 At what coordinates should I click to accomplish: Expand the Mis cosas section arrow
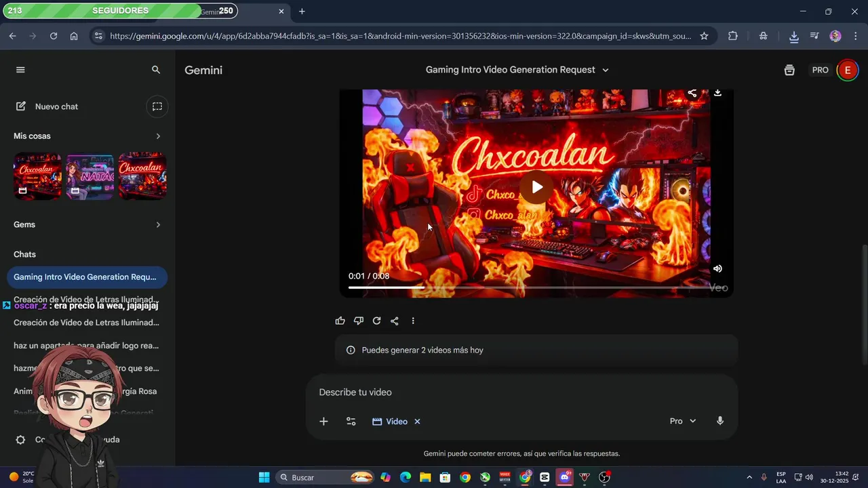158,136
